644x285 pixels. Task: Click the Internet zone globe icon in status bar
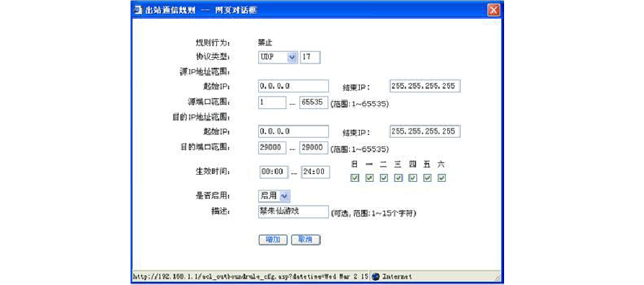(x=376, y=277)
